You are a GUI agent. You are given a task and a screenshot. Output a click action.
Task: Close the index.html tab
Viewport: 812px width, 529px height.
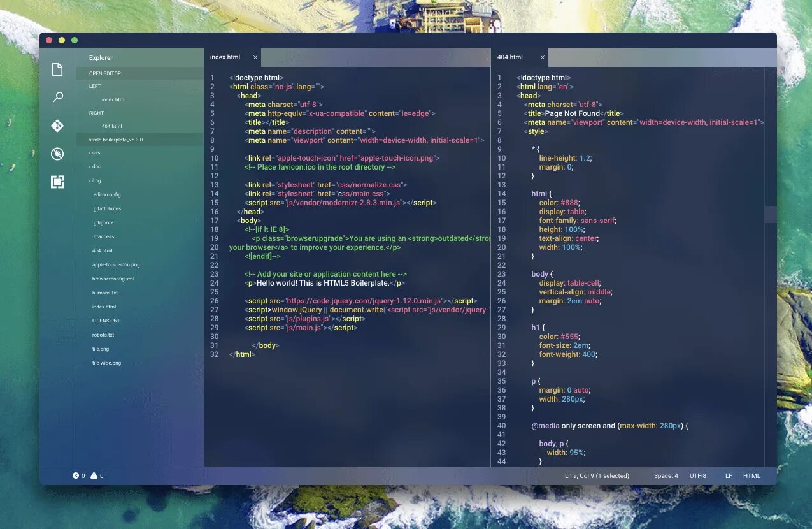click(255, 57)
